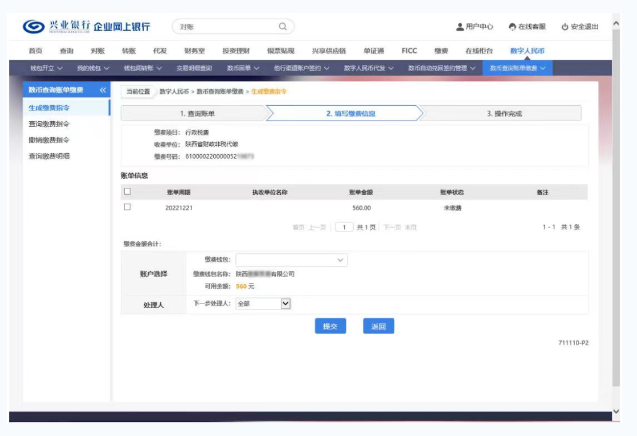Click the 在线客服 headset icon
This screenshot has width=637, height=436.
click(513, 27)
